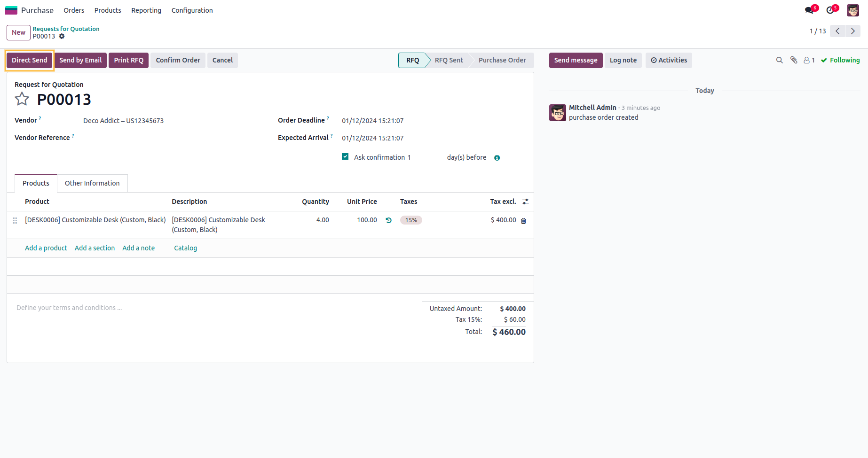Grab the row handle of Customizable Desk line
868x458 pixels.
point(15,220)
